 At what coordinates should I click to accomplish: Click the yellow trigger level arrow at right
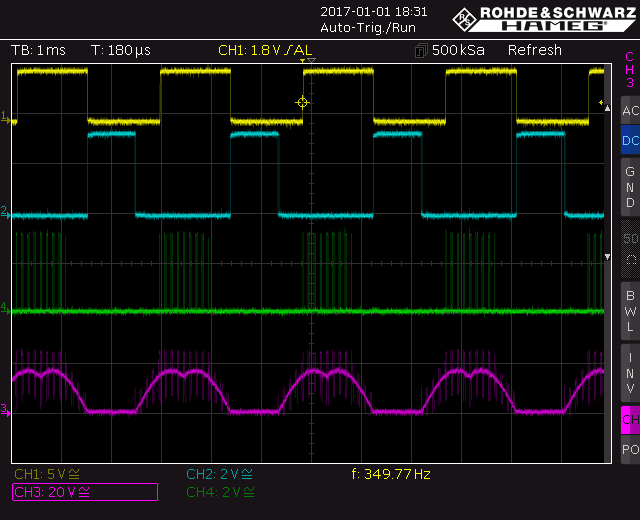click(x=601, y=102)
